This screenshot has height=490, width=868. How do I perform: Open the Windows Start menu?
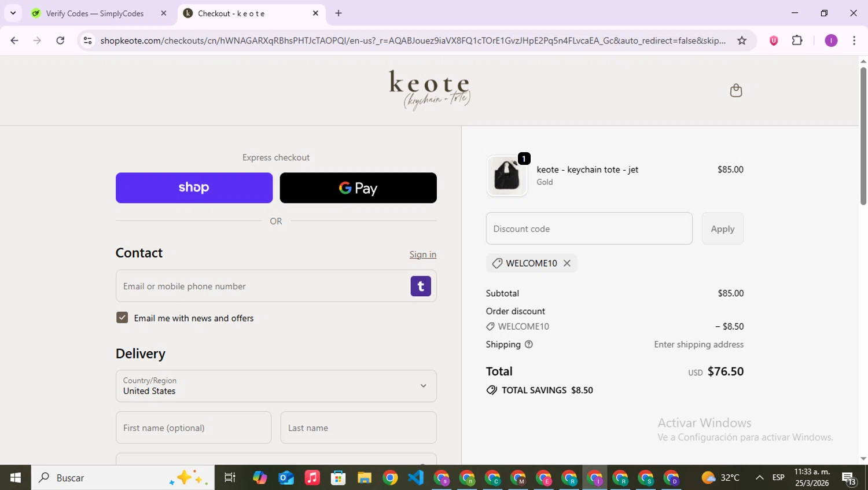16,478
